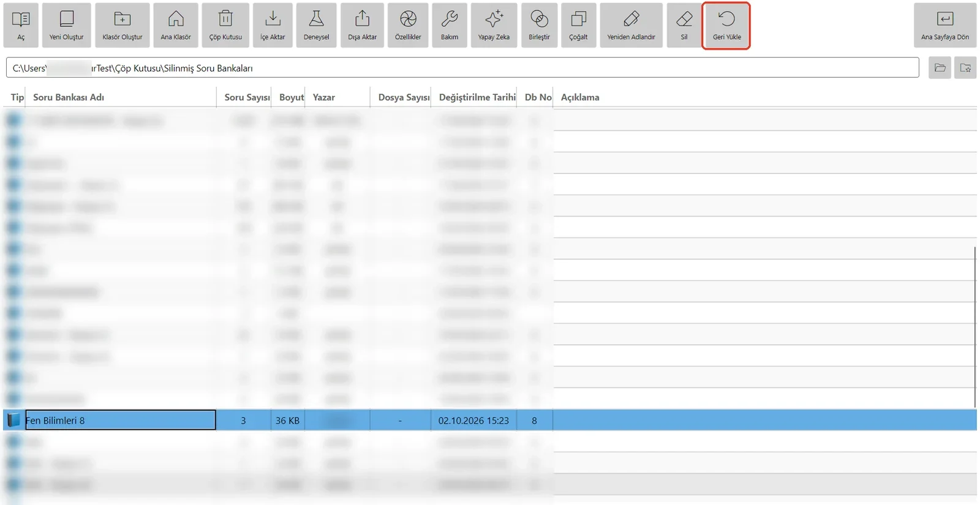Open the Çöp Kutusu trash bin

(x=225, y=25)
